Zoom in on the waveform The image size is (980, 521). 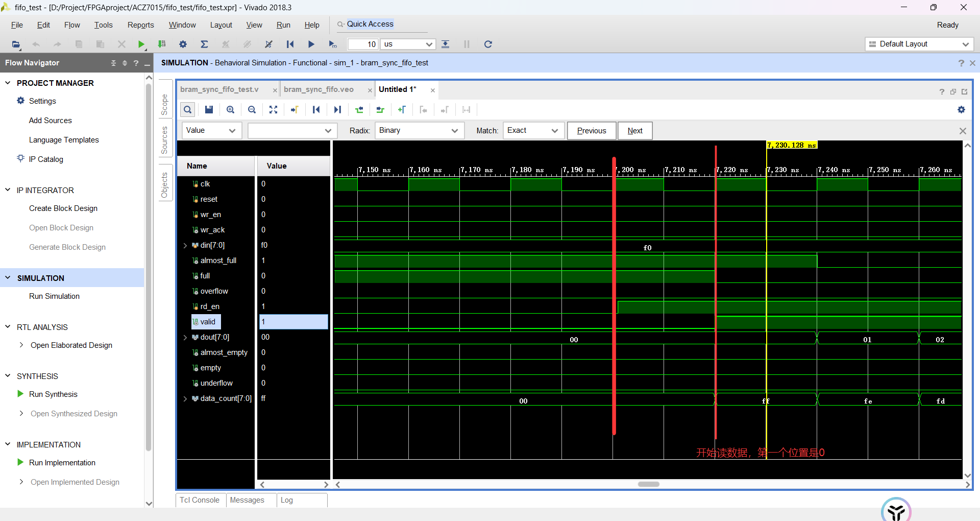point(230,110)
